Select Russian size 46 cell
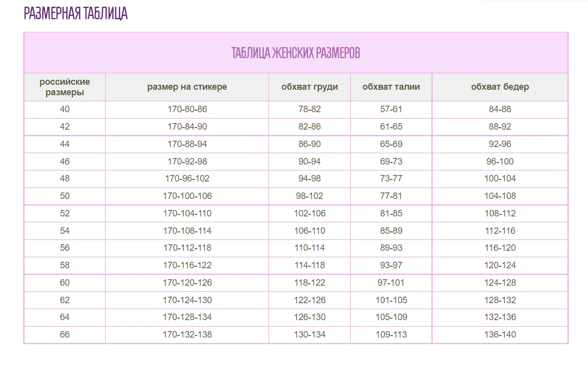Image resolution: width=588 pixels, height=365 pixels. 64,161
